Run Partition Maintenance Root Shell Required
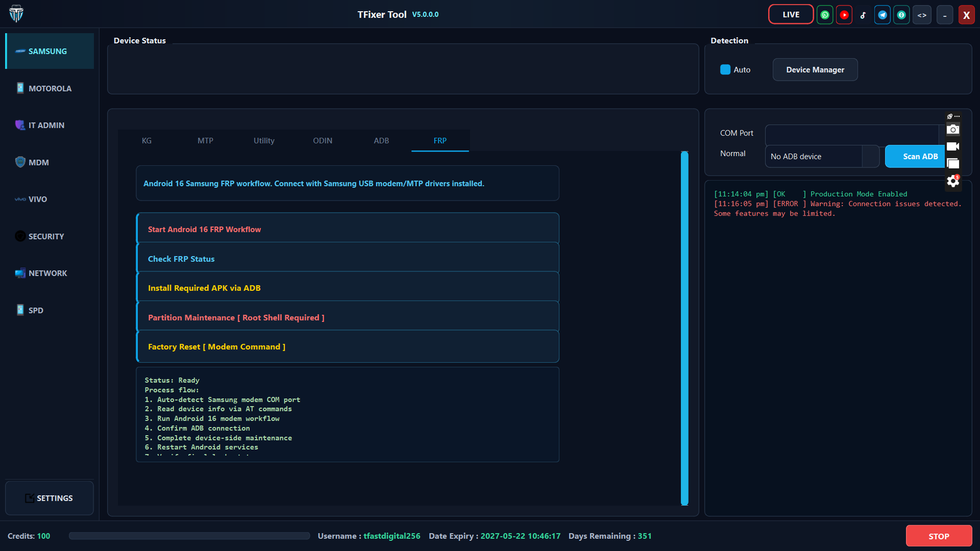980x551 pixels. point(347,317)
